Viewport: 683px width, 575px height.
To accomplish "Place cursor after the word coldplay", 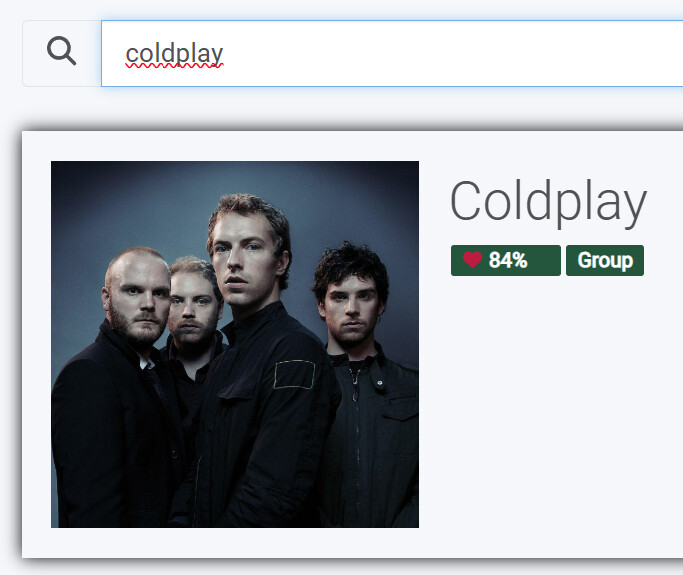I will [x=225, y=54].
